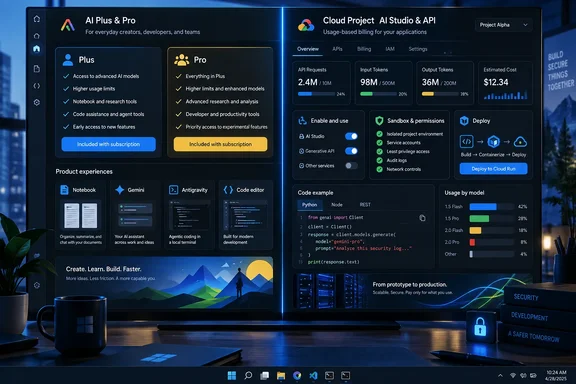Disable the Generative API toggle

[x=351, y=151]
